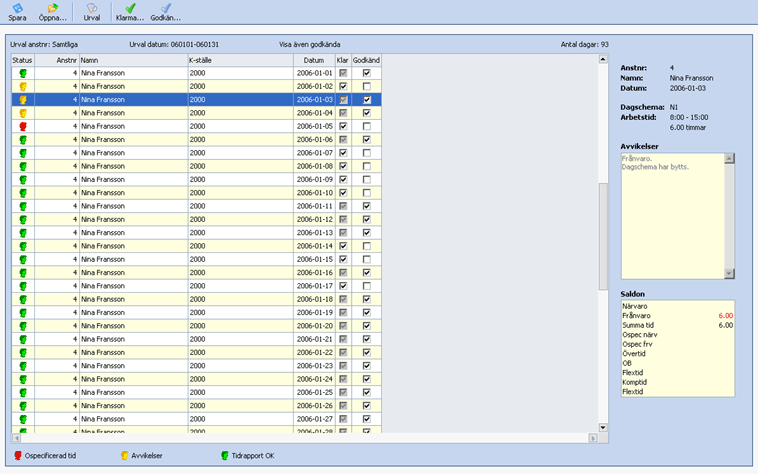The image size is (758, 474).
Task: Click yellow Avvikelser legend icon
Action: [124, 456]
